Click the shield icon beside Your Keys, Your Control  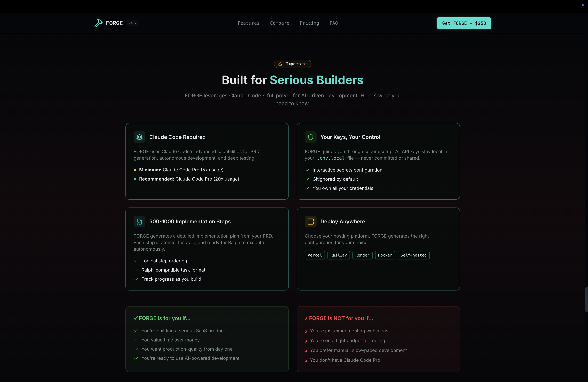(310, 137)
